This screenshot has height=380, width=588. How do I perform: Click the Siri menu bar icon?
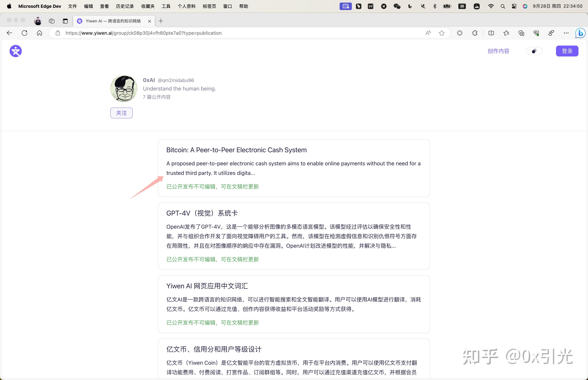point(525,6)
